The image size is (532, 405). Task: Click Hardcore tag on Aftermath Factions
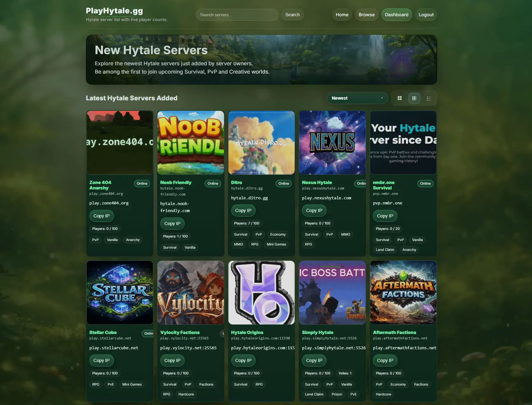(383, 394)
